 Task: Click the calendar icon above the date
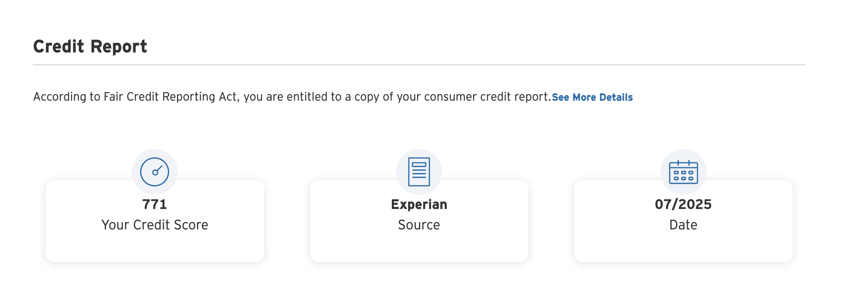pos(683,172)
